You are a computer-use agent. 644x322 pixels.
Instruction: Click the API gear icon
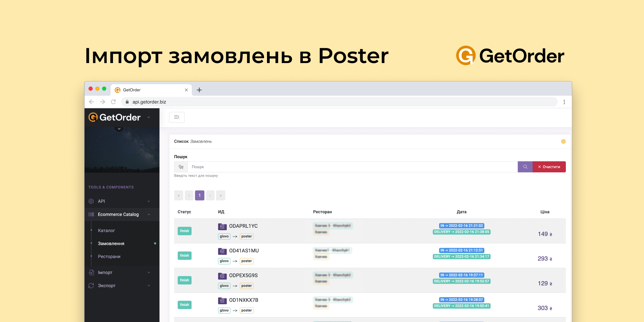(91, 201)
